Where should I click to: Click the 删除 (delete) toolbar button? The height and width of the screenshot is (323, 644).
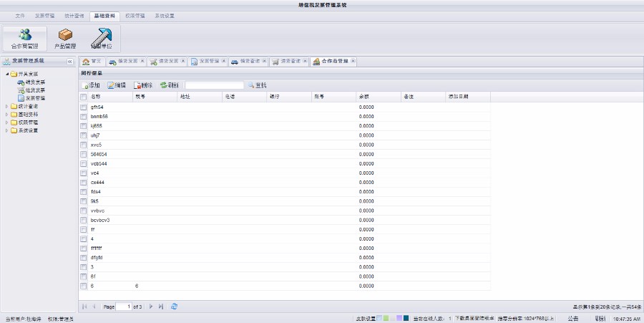(x=143, y=85)
